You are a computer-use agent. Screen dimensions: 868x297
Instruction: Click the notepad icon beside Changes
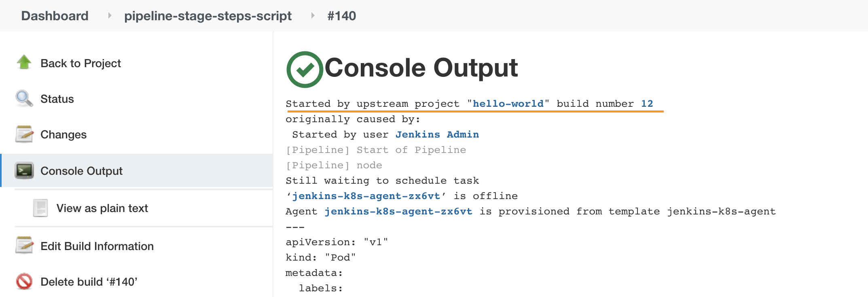pos(24,134)
